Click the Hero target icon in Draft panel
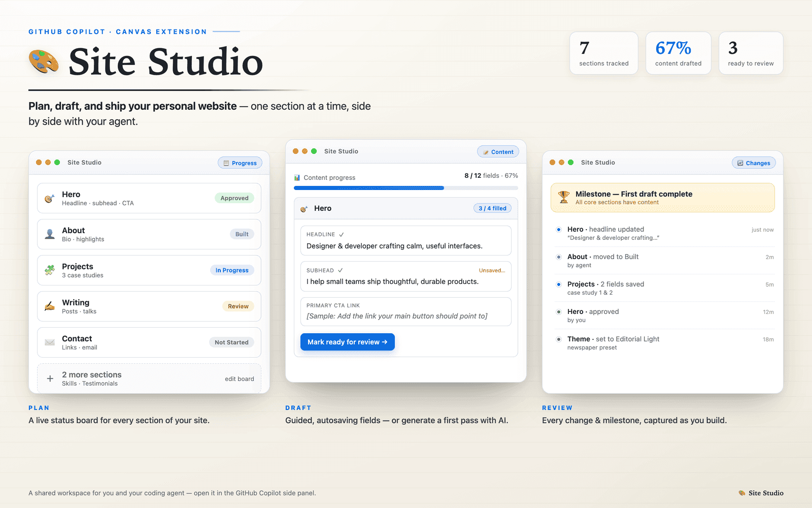Image resolution: width=812 pixels, height=508 pixels. coord(304,209)
